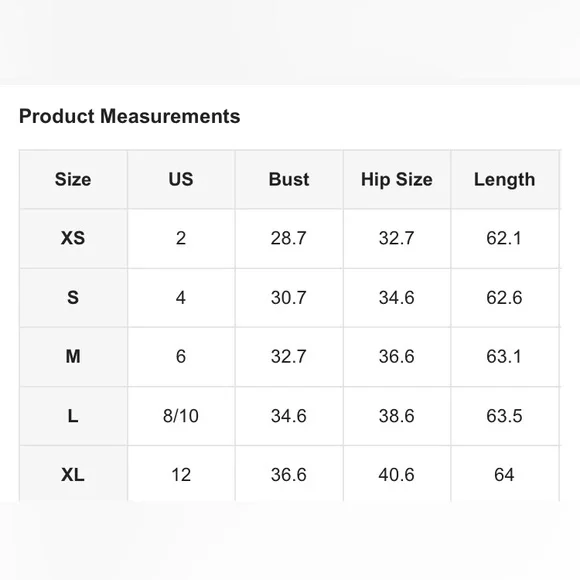Click the Bust column header
This screenshot has height=580, width=580.
289,179
